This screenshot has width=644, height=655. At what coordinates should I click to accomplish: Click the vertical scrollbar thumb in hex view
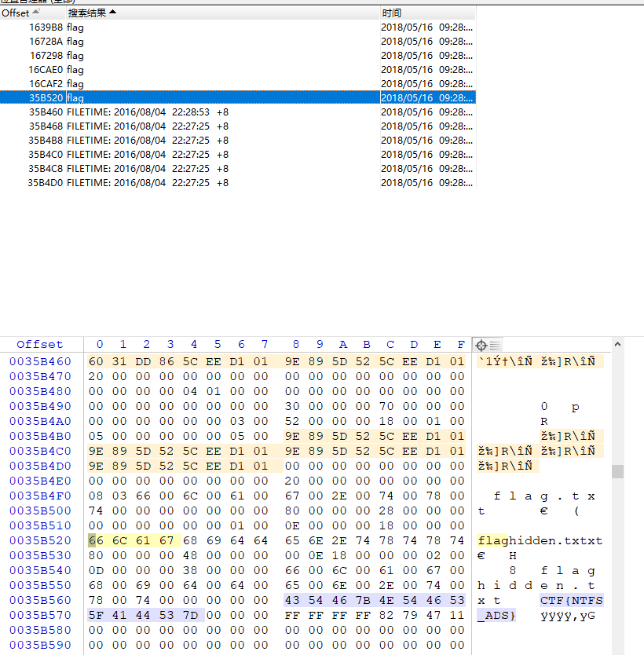point(618,471)
